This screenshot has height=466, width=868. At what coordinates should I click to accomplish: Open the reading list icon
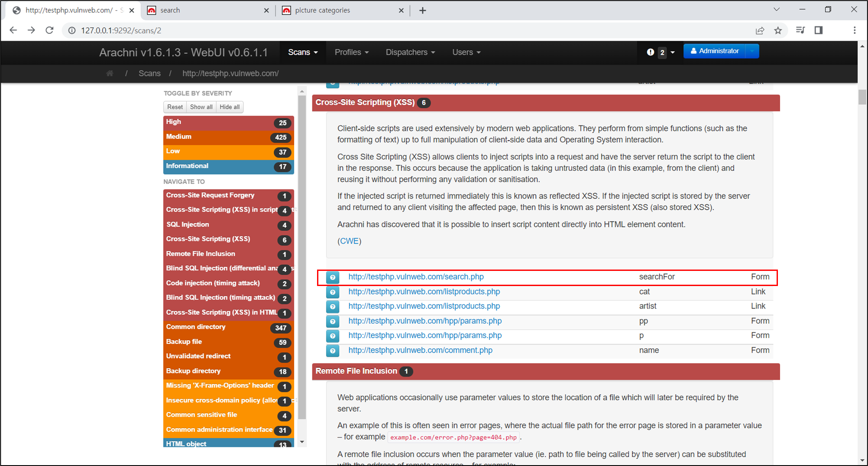800,30
